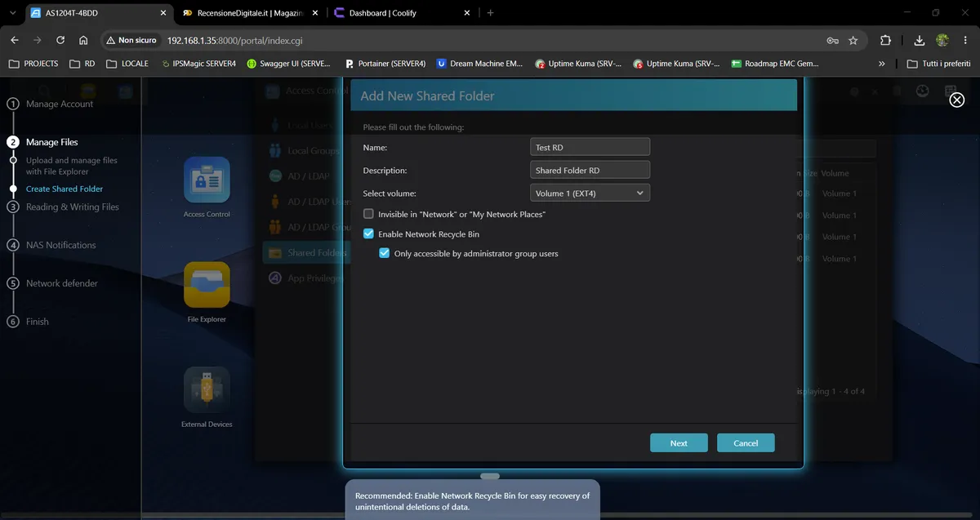Disable the Enable Network Recycle Bin checkbox
The height and width of the screenshot is (520, 980).
369,233
